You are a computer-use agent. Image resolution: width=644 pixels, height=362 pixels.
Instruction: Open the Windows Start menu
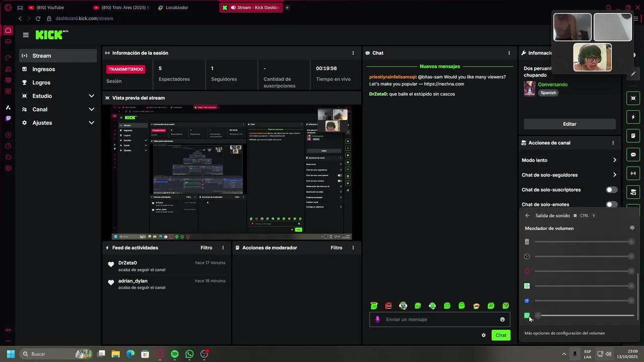click(x=11, y=354)
